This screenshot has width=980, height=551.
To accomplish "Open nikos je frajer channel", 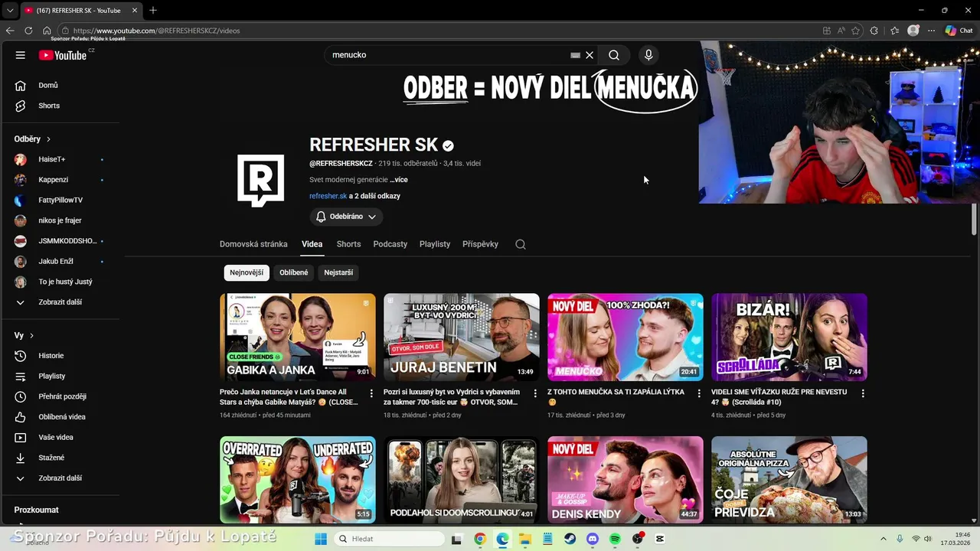I will (61, 220).
